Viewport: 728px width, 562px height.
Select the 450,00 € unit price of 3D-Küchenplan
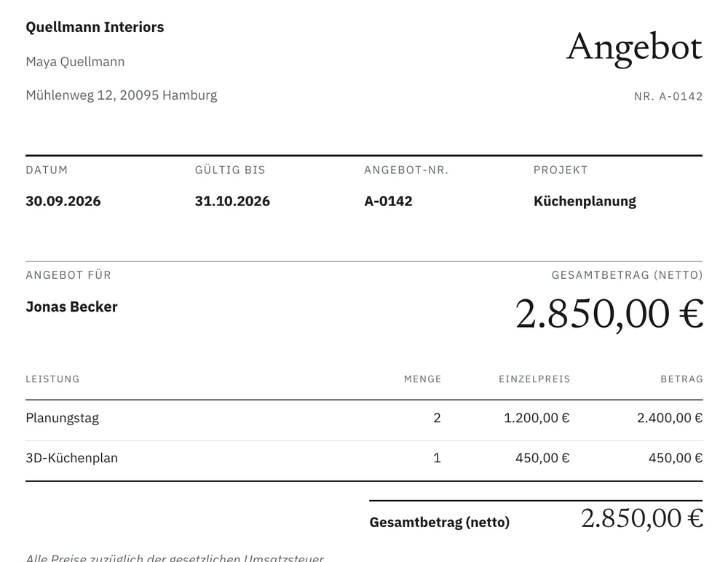click(x=542, y=458)
